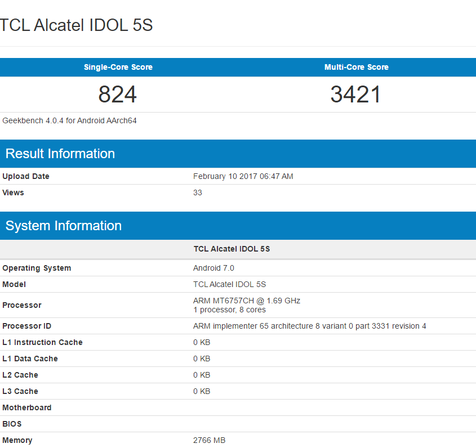This screenshot has width=476, height=448.
Task: Click the BIOS label
Action: coord(12,424)
